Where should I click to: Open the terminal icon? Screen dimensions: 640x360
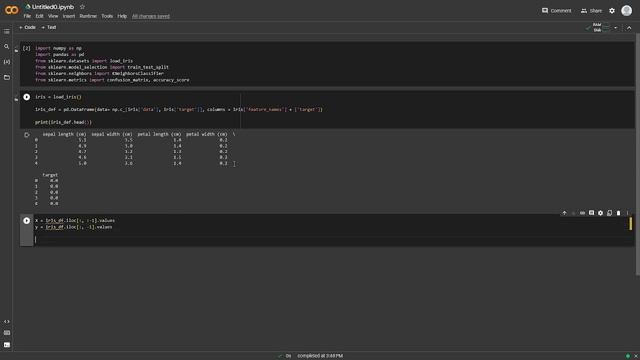point(7,345)
